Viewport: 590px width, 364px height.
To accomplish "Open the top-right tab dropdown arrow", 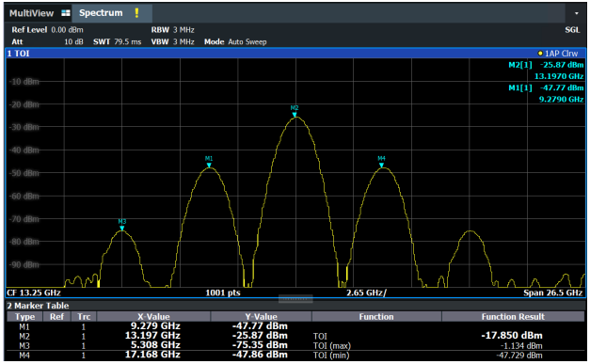I will pos(576,13).
